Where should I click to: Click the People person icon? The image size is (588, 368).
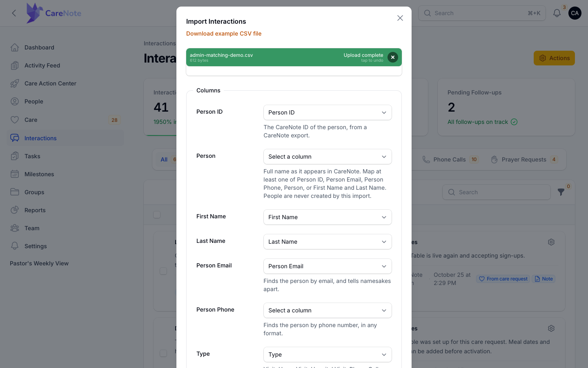15,101
